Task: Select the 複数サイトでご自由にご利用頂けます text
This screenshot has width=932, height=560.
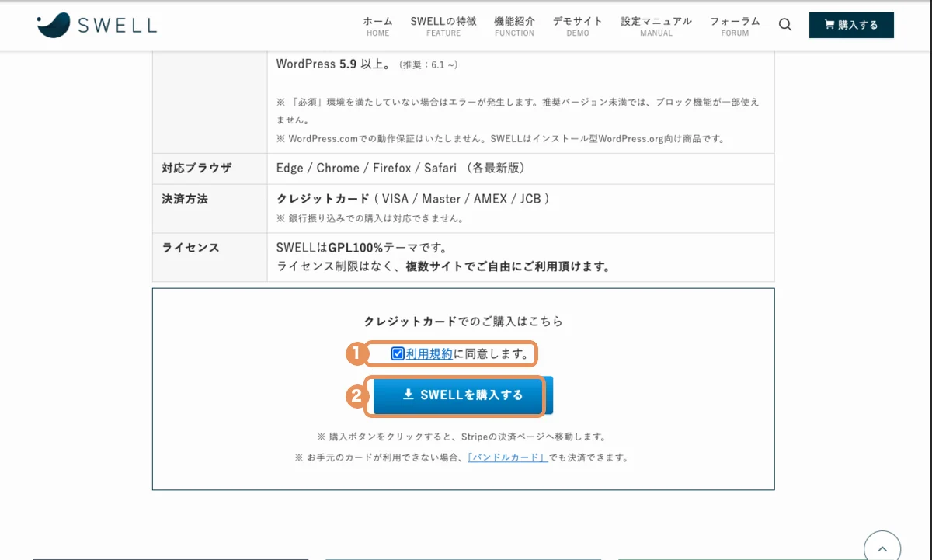Action: (507, 266)
